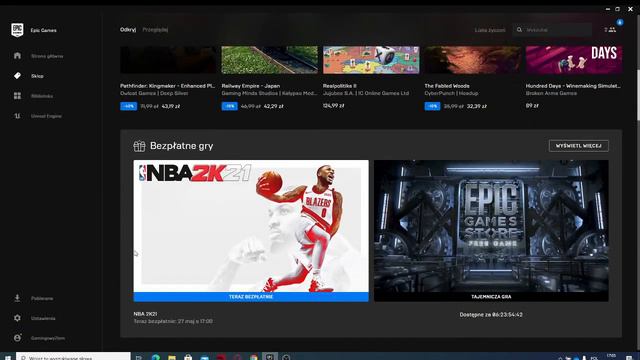
Task: Click the NBA 2K21 caption text
Action: tap(145, 314)
